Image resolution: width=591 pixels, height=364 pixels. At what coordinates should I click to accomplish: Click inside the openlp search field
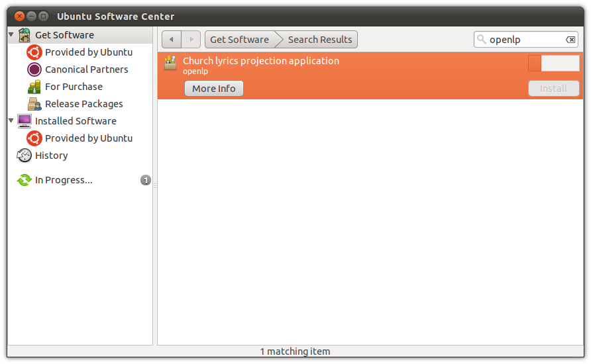[x=526, y=40]
